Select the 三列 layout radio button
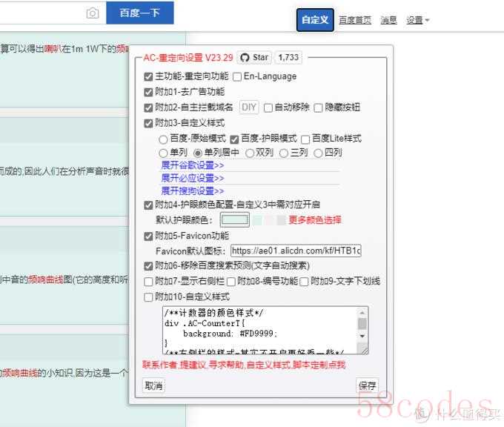This screenshot has height=427, width=504. pyautogui.click(x=284, y=153)
